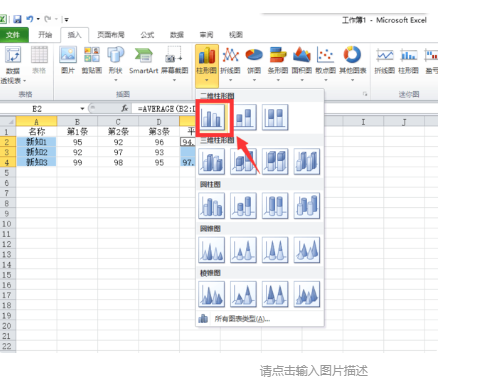Screen dimensions: 481x391
Task: Pick the clustered cylinder chart under 圆柱图
Action: (212, 206)
